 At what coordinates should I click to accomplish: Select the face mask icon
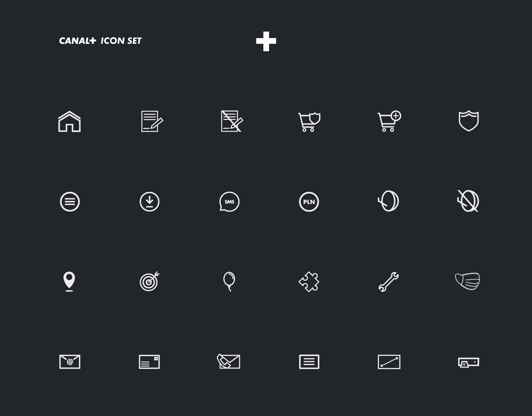[x=468, y=281]
